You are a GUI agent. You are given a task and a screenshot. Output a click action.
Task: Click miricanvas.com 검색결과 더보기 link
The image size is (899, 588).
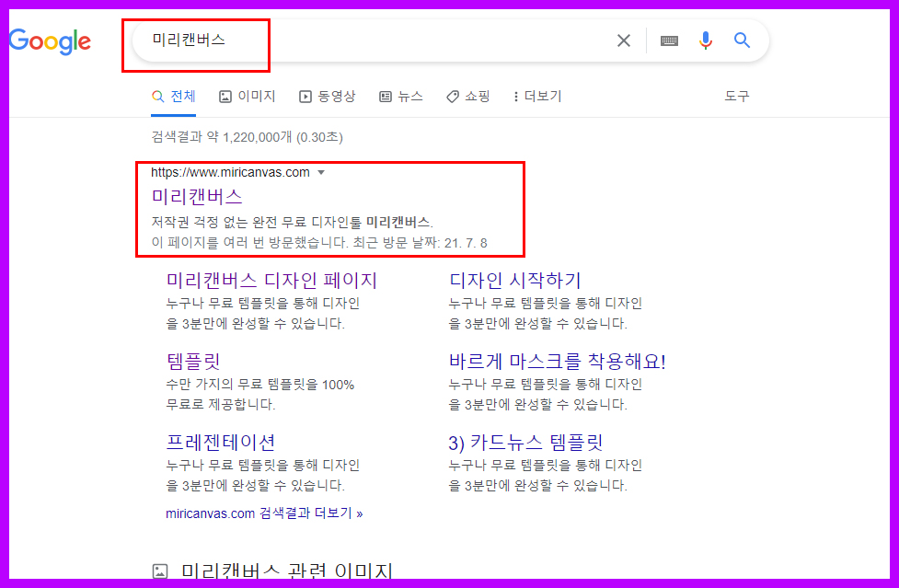pyautogui.click(x=264, y=513)
